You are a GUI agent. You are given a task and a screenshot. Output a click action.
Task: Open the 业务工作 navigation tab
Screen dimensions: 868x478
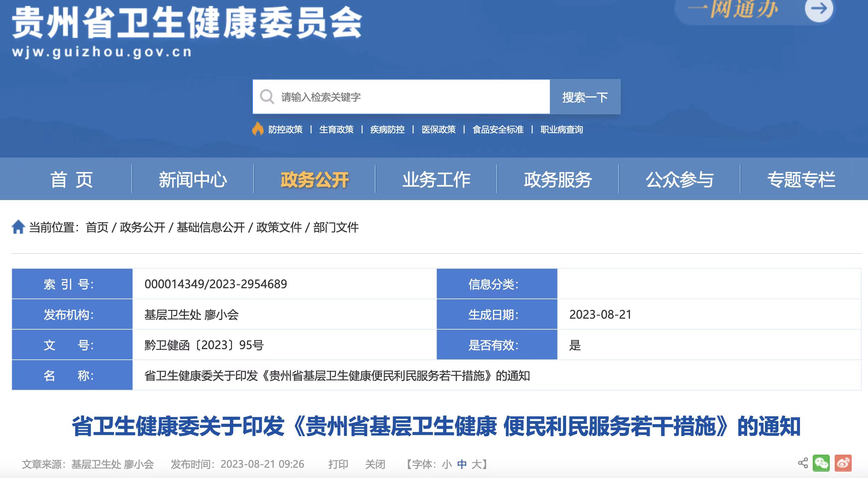coord(436,180)
